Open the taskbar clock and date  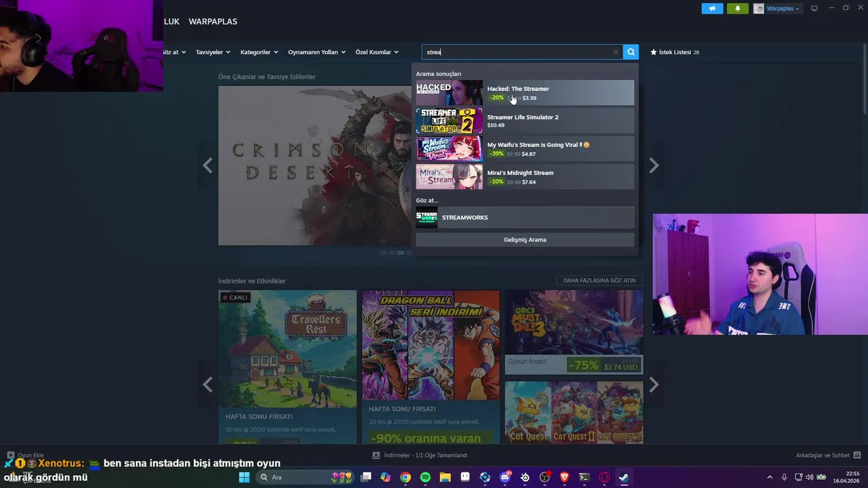[x=846, y=477]
